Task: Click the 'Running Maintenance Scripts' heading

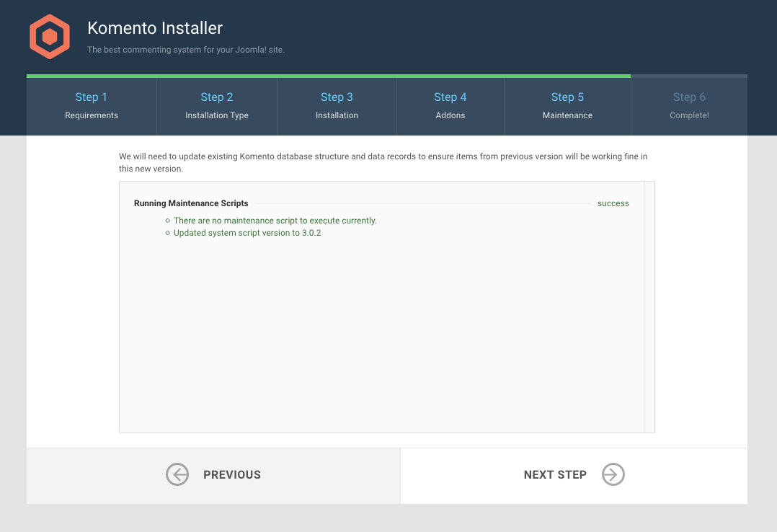Action: coord(191,203)
